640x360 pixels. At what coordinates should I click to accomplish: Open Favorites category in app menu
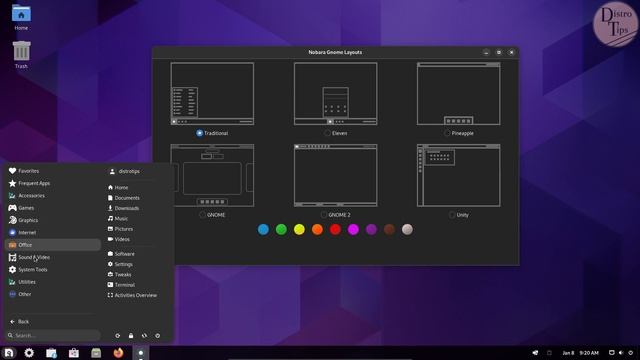pyautogui.click(x=53, y=171)
